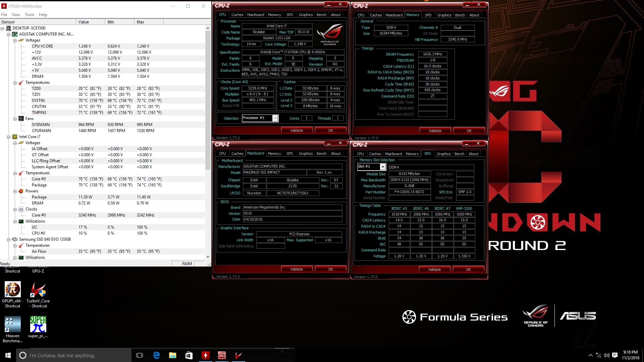Click the Fans node icon in HWMonitor

pyautogui.click(x=21, y=119)
